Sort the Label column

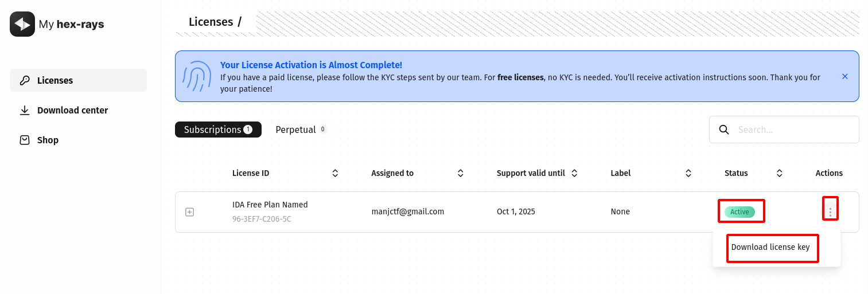[688, 173]
